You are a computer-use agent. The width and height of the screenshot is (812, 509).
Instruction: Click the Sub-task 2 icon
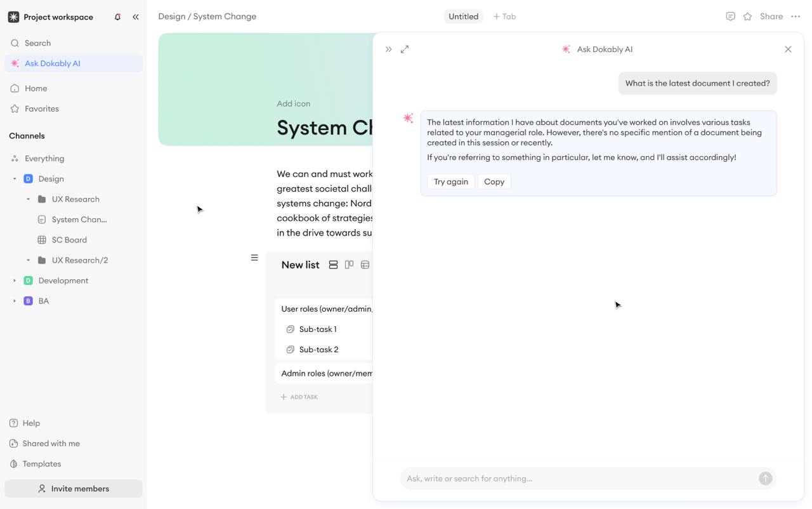pyautogui.click(x=290, y=350)
